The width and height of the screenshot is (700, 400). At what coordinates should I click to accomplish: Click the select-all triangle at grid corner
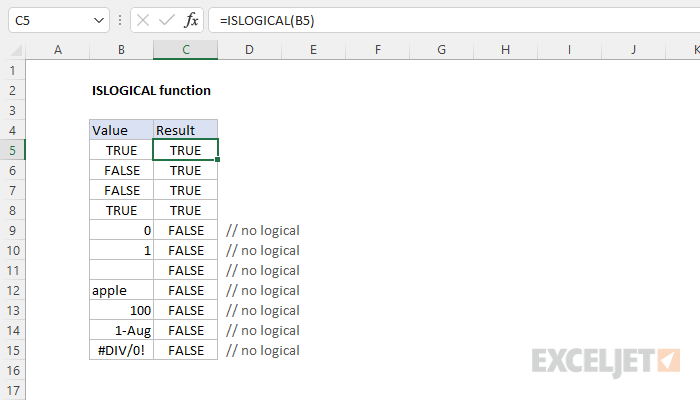point(16,50)
